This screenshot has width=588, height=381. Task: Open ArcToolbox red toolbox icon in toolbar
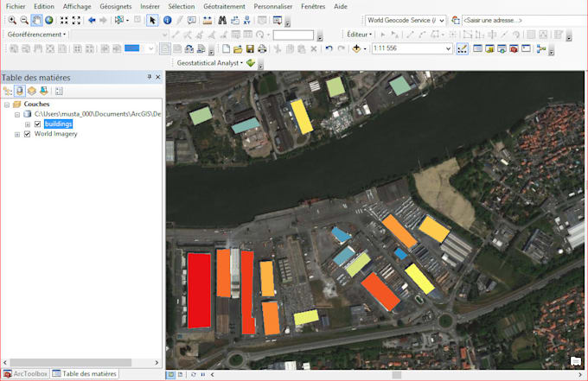(514, 48)
